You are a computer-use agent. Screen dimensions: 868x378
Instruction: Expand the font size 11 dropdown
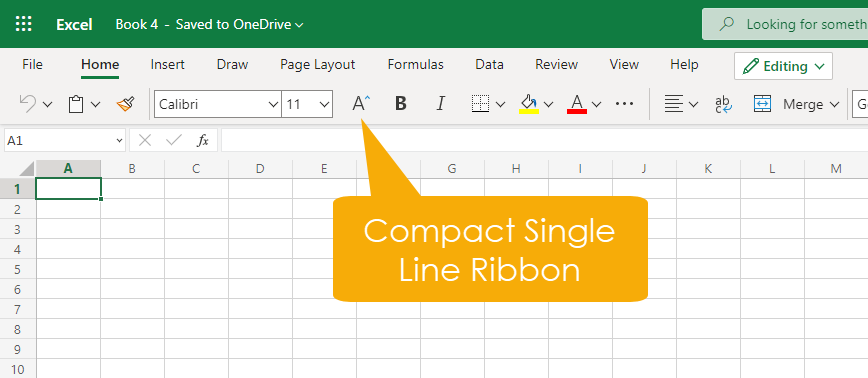pyautogui.click(x=307, y=104)
